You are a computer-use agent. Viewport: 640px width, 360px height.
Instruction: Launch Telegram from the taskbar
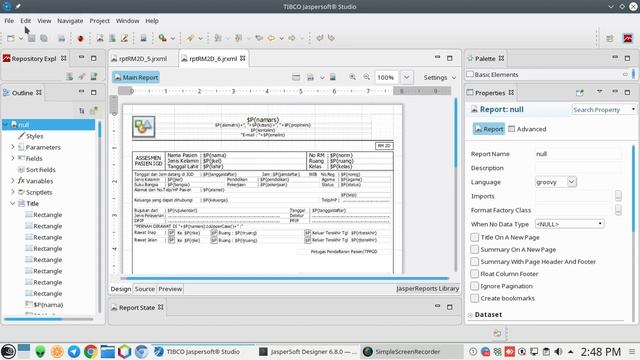[74, 351]
